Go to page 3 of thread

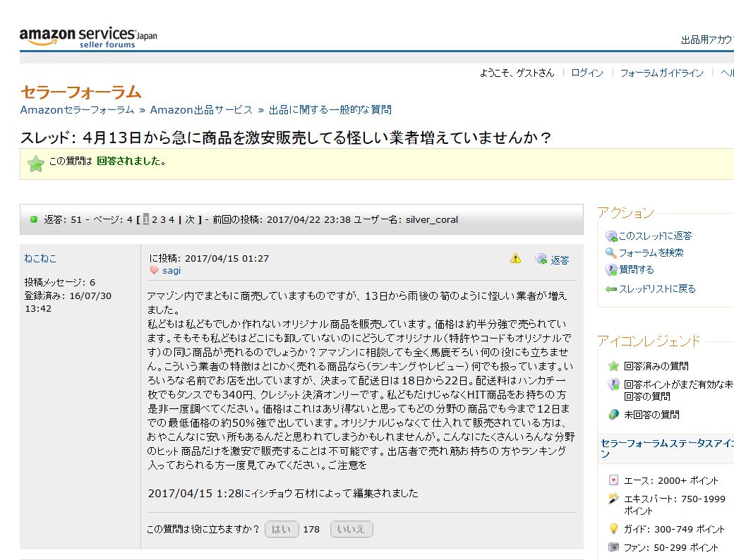pyautogui.click(x=163, y=219)
